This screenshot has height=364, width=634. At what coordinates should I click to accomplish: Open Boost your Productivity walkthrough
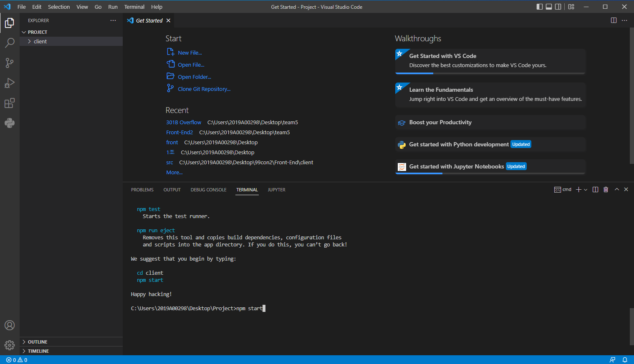coord(490,122)
